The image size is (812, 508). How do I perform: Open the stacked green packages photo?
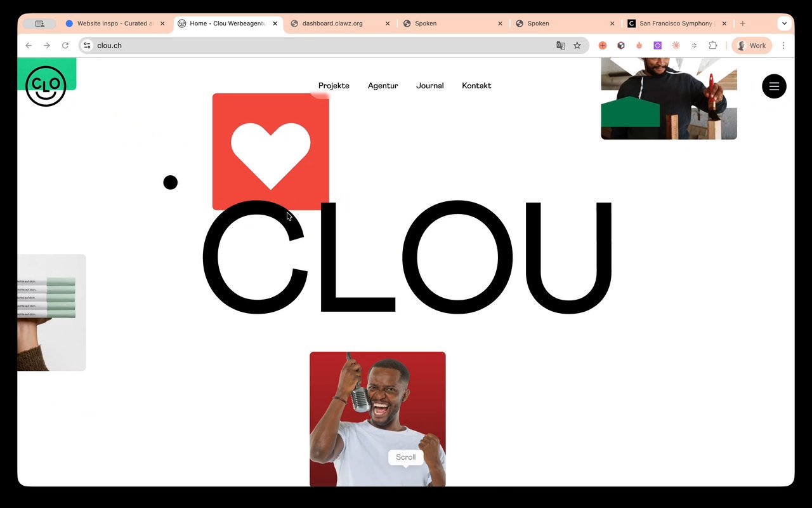pos(51,312)
